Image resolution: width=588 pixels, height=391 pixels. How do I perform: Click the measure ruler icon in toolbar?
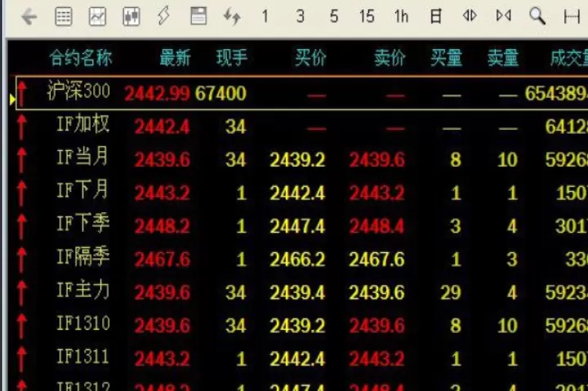pos(572,17)
